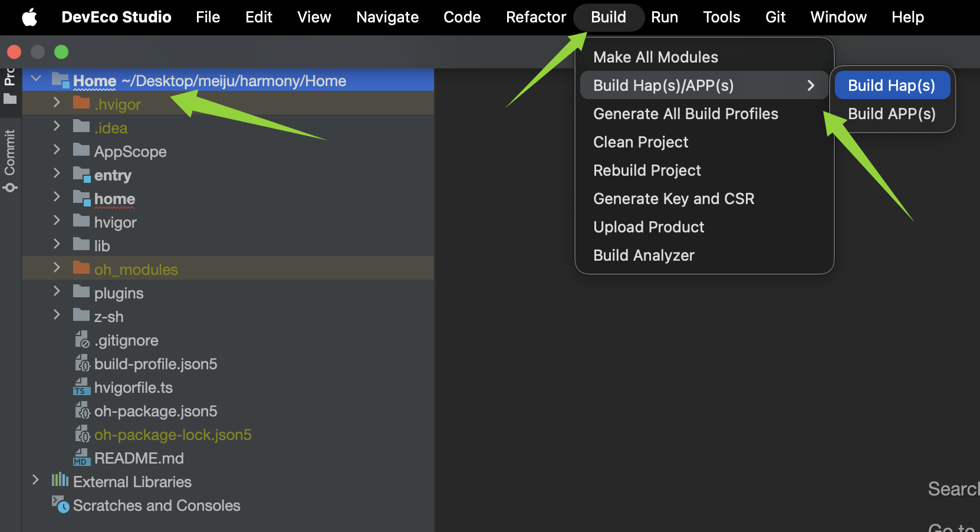Click the Home project module icon
The width and height of the screenshot is (980, 532).
(x=61, y=80)
